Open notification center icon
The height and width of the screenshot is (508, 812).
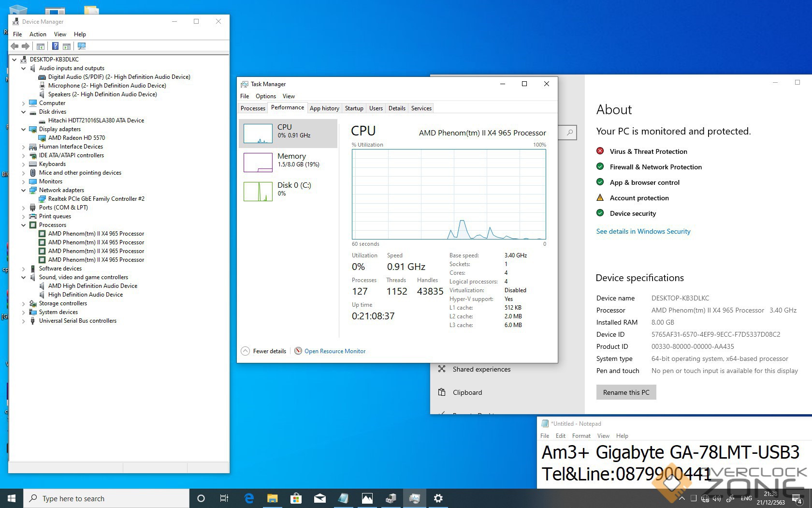798,498
